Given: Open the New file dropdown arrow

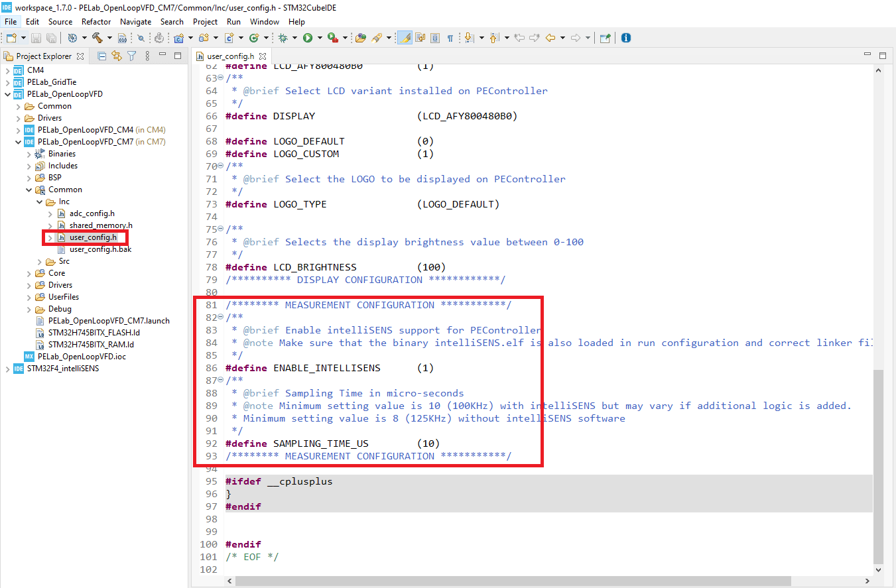Looking at the screenshot, I should coord(24,38).
